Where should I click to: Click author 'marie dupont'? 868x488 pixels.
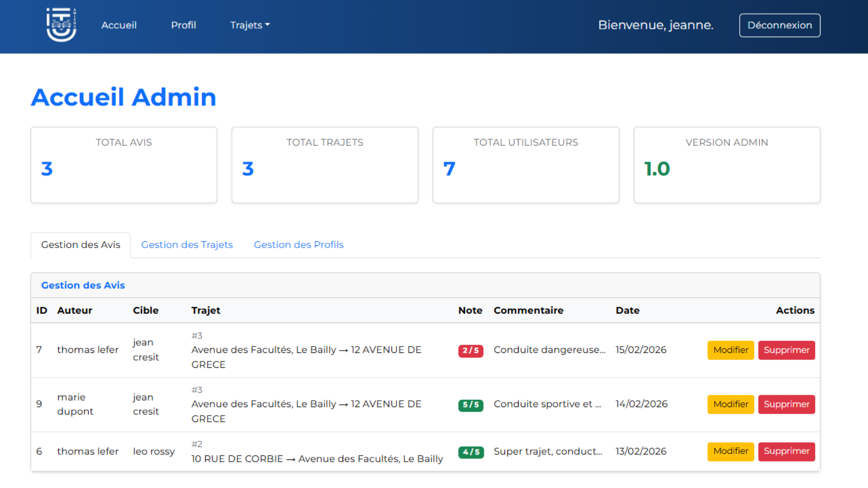coord(75,404)
